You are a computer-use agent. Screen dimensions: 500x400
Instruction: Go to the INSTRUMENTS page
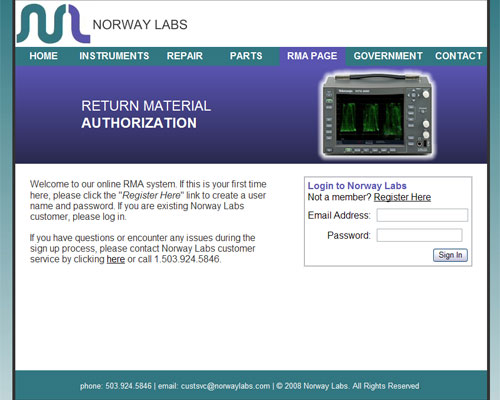114,56
